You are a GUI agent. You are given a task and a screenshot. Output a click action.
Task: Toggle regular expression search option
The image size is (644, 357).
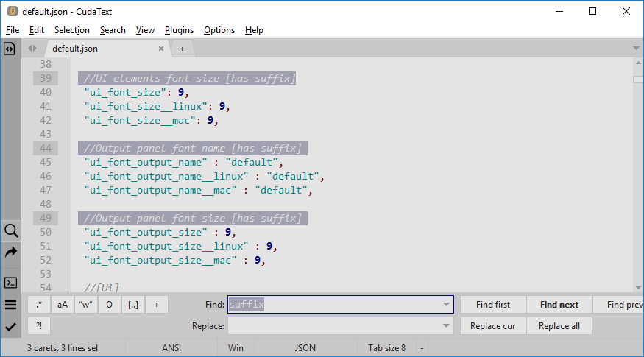39,305
